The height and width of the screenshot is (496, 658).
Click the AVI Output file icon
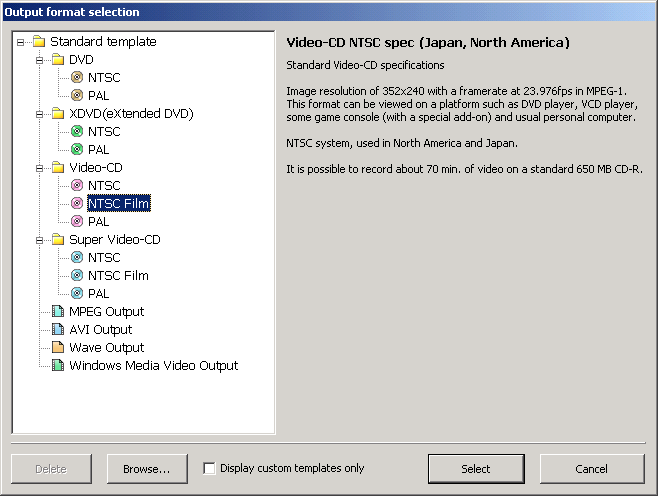[x=58, y=330]
